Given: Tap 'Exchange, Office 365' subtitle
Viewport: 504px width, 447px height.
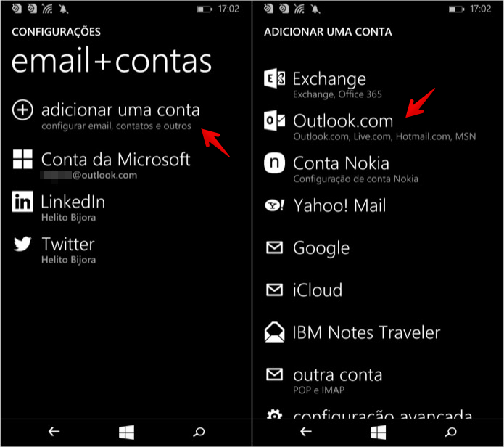Looking at the screenshot, I should 337,94.
